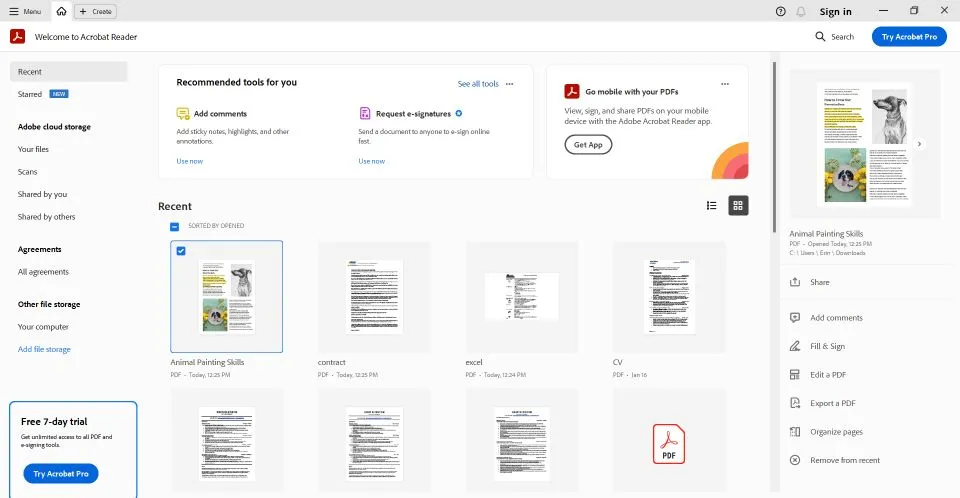Click the contract file name text
This screenshot has width=960, height=498.
click(x=331, y=362)
